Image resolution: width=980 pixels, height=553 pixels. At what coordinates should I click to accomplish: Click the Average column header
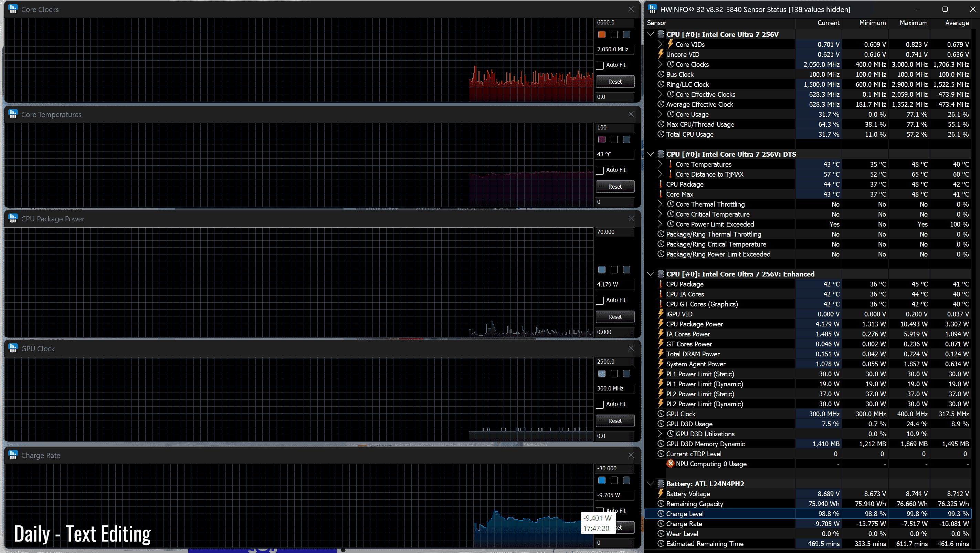tap(956, 23)
